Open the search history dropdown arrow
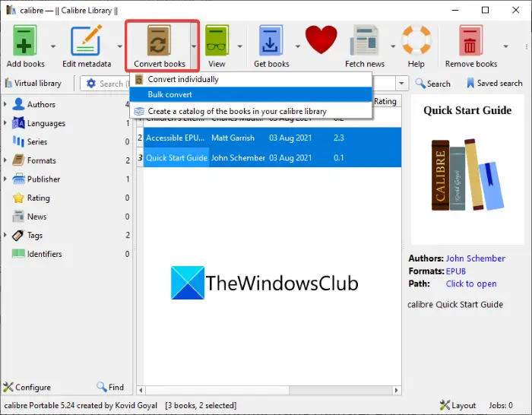 [401, 83]
